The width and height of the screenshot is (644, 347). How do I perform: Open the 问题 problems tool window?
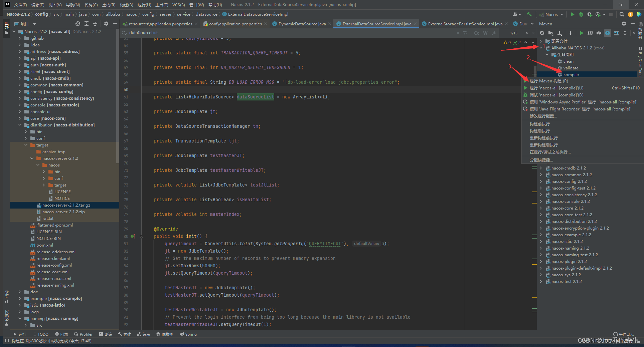pos(61,334)
